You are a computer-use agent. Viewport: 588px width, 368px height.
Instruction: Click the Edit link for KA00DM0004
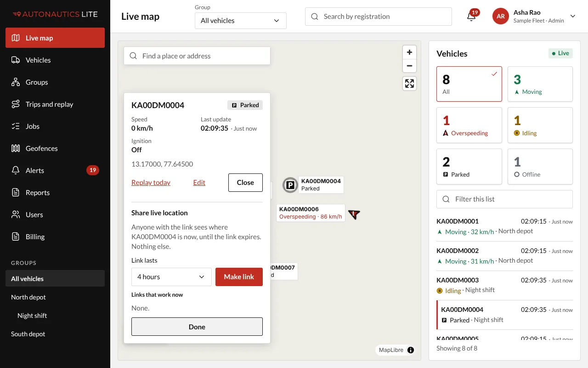[199, 183]
